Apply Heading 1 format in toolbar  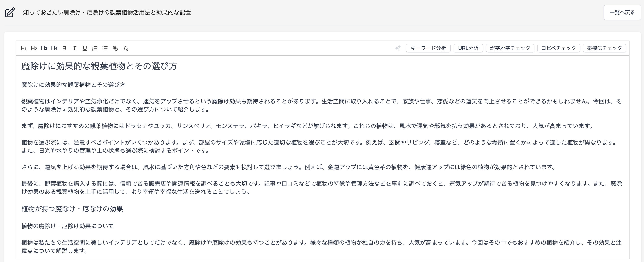24,48
